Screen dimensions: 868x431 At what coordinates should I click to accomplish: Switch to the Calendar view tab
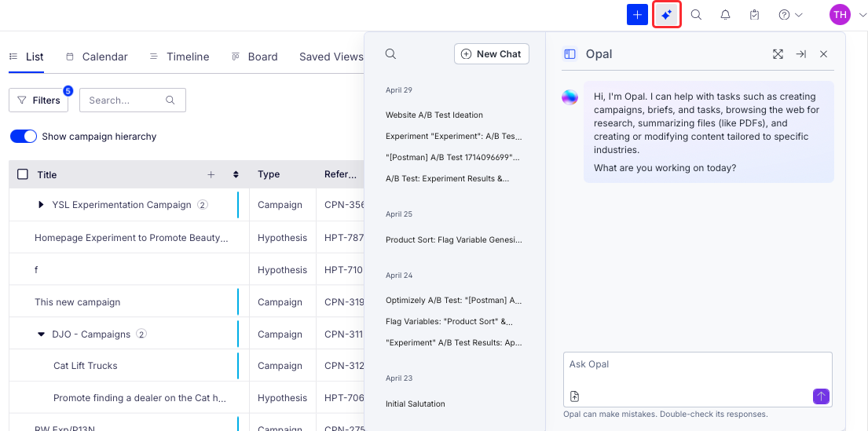(x=97, y=57)
